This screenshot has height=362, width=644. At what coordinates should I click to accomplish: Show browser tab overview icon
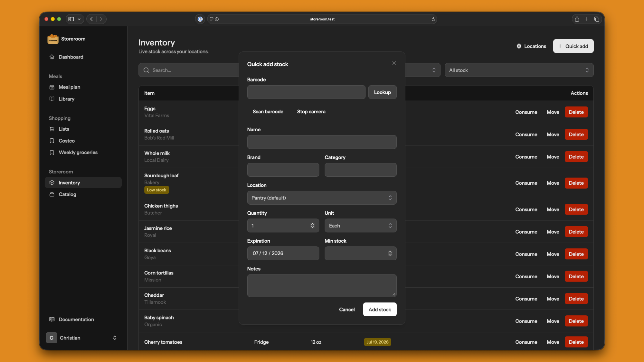(x=596, y=19)
